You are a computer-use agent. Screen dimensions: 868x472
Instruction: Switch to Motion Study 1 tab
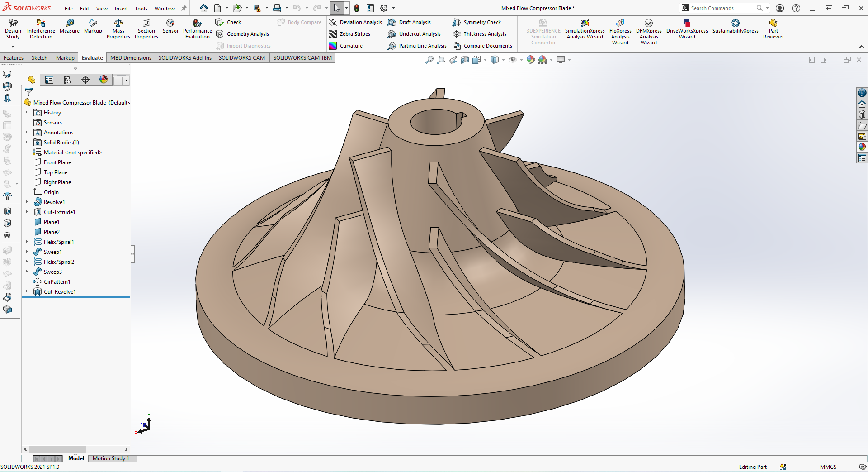pos(111,458)
